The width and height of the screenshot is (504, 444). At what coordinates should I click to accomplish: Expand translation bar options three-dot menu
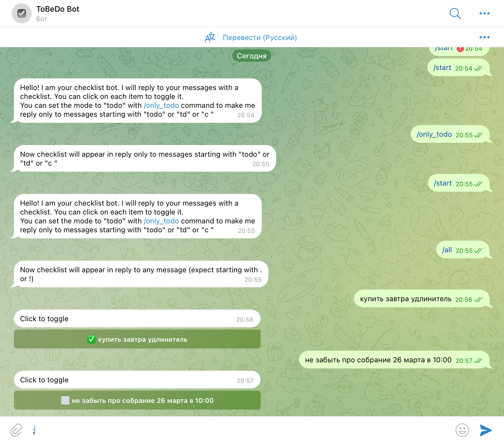point(484,37)
